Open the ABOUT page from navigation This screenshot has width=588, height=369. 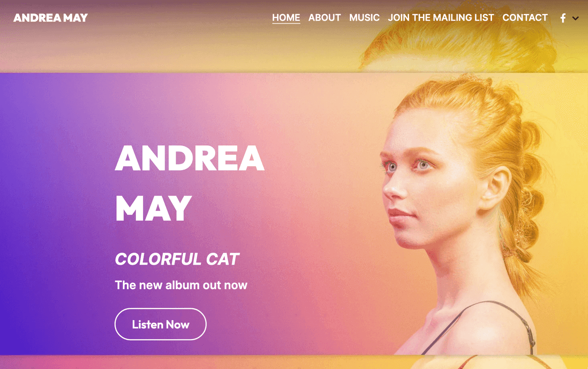pyautogui.click(x=324, y=18)
